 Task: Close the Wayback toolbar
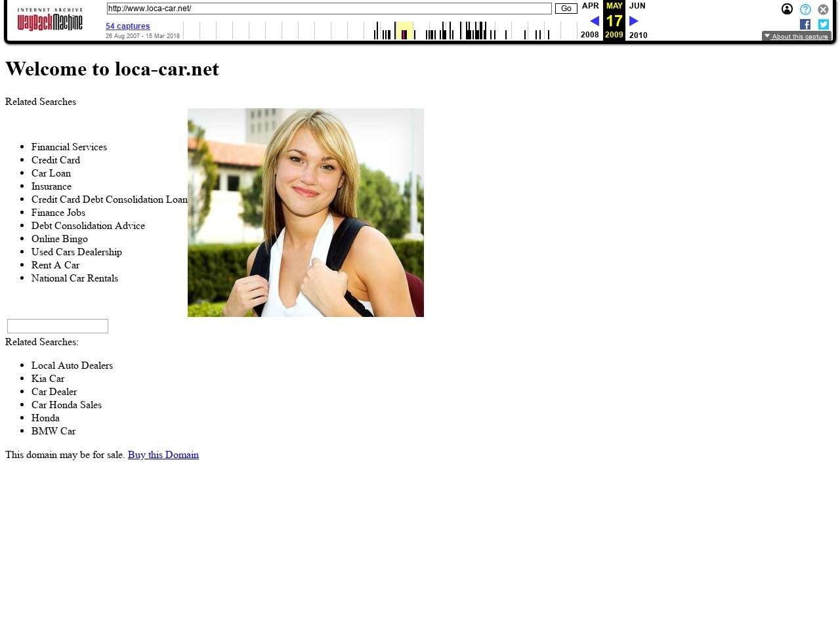[823, 9]
